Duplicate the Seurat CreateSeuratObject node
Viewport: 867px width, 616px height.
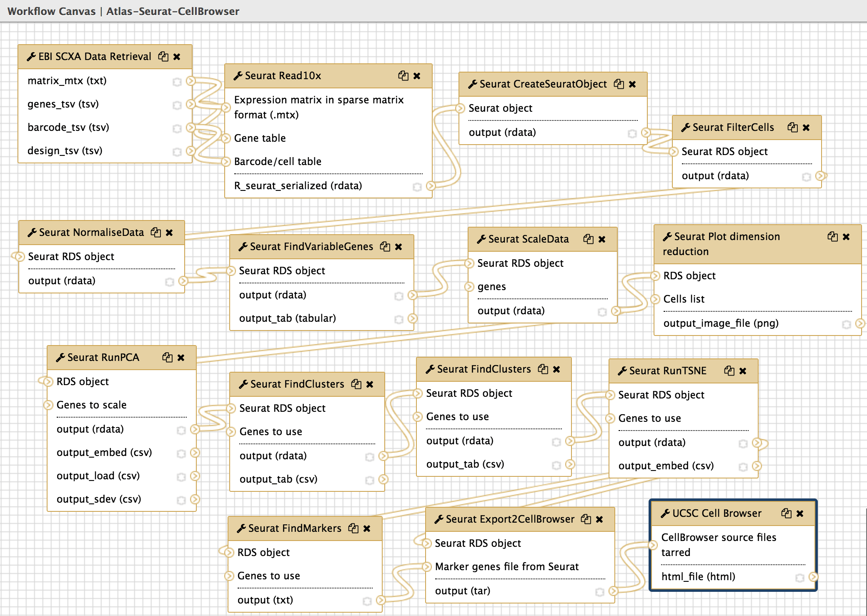[x=619, y=84]
